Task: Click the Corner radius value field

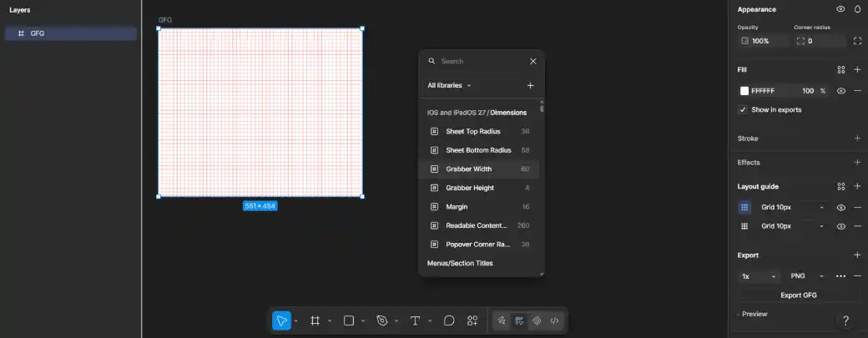Action: pyautogui.click(x=820, y=41)
